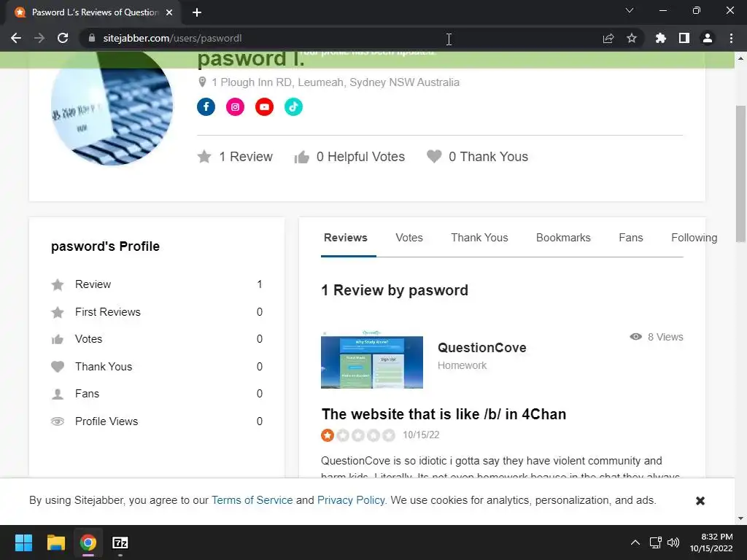Click the 0 Helpful Votes text
This screenshot has width=747, height=560.
[x=360, y=157]
